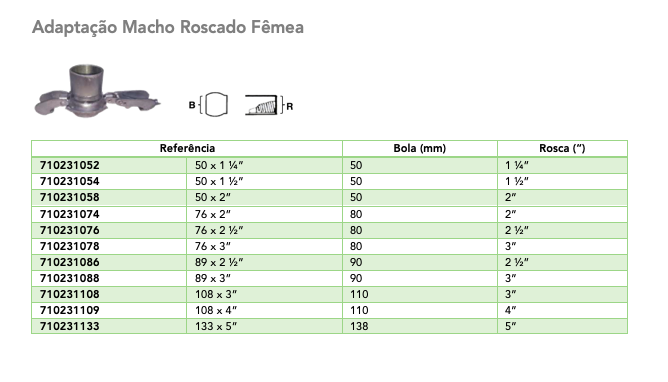
Task: Select reference code 710231074
Action: click(69, 214)
